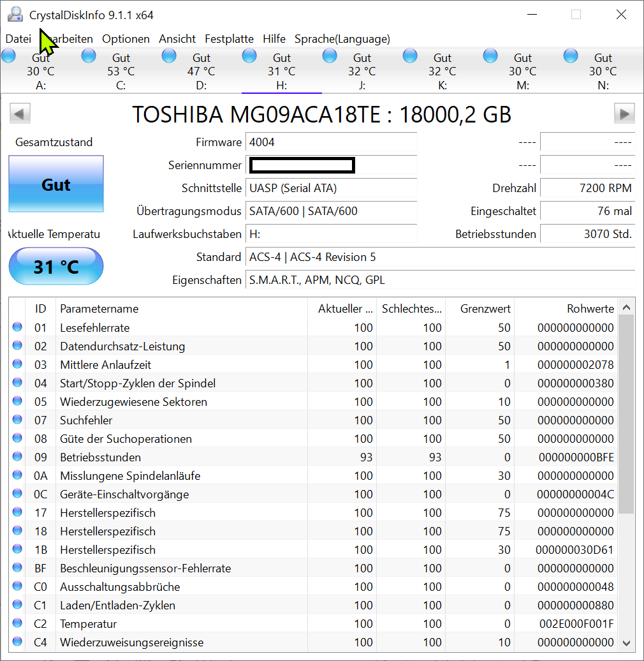
Task: Open the Ansicht menu
Action: [177, 39]
